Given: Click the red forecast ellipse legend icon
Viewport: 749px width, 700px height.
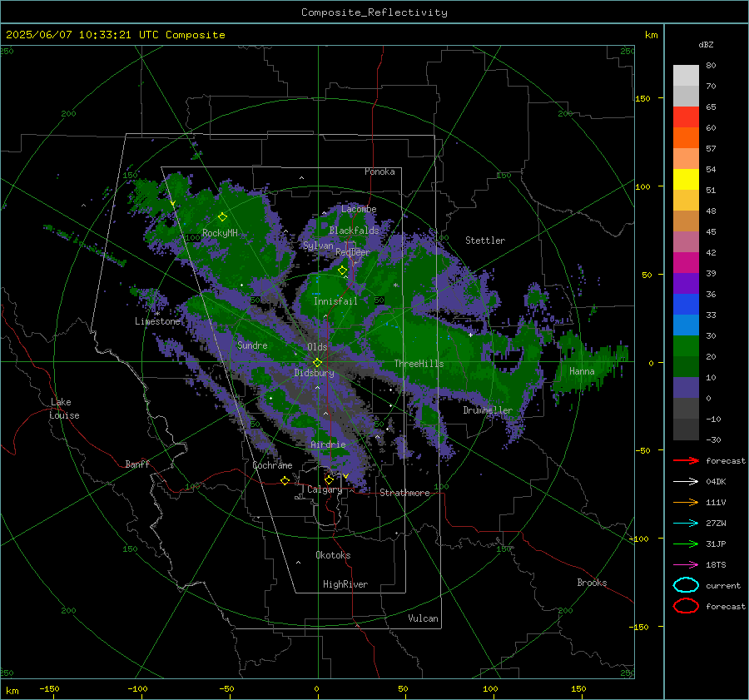Looking at the screenshot, I should 686,606.
